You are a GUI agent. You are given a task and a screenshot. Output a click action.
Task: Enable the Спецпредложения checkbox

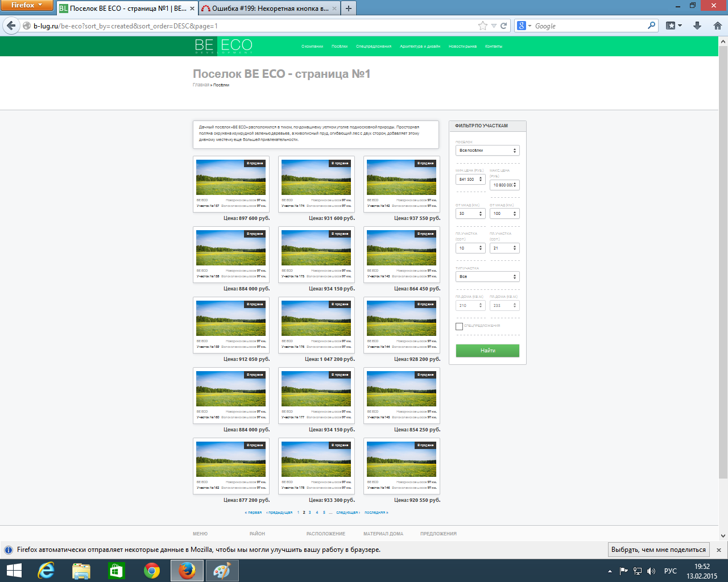tap(459, 326)
